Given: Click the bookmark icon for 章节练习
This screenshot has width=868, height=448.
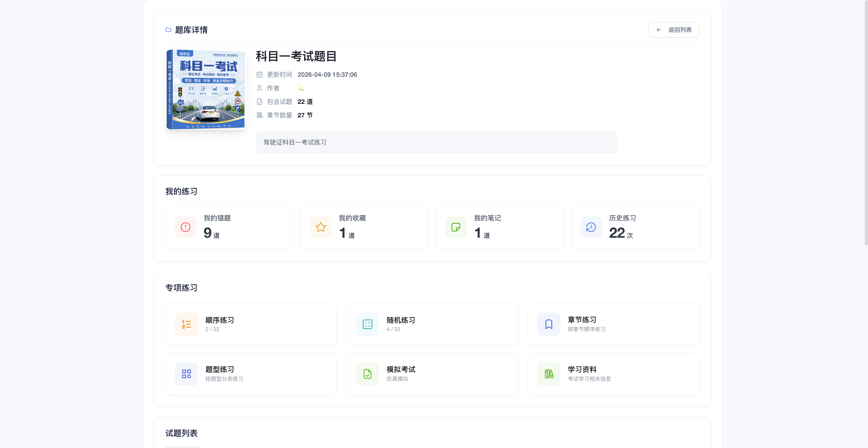Looking at the screenshot, I should [x=549, y=324].
